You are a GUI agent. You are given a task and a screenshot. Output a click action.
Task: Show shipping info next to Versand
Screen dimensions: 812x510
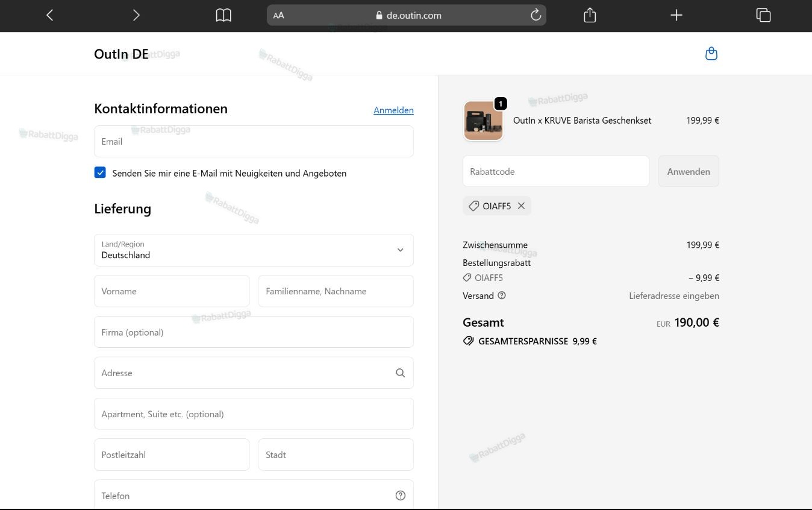click(502, 295)
